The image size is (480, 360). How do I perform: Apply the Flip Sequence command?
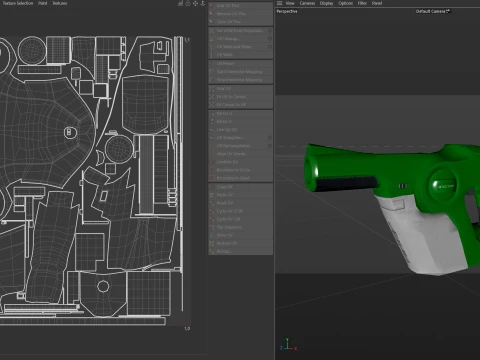[240, 227]
